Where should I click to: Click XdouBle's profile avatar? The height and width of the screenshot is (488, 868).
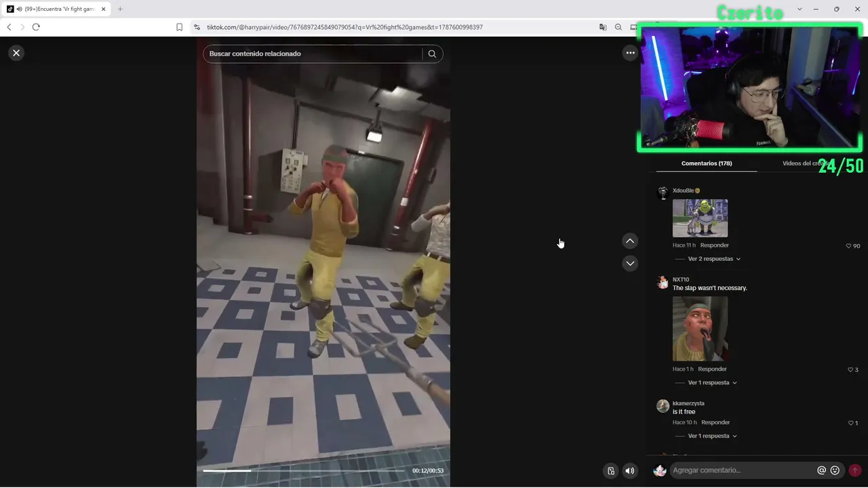click(x=663, y=193)
